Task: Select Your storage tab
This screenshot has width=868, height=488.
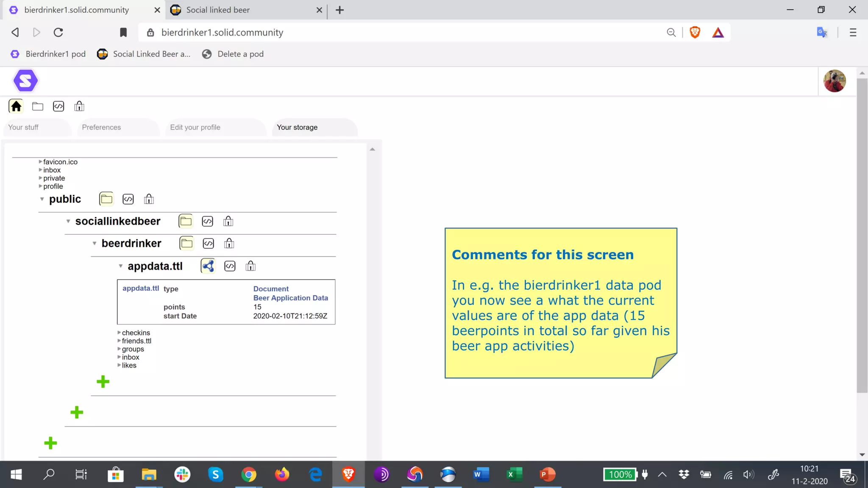Action: (315, 128)
